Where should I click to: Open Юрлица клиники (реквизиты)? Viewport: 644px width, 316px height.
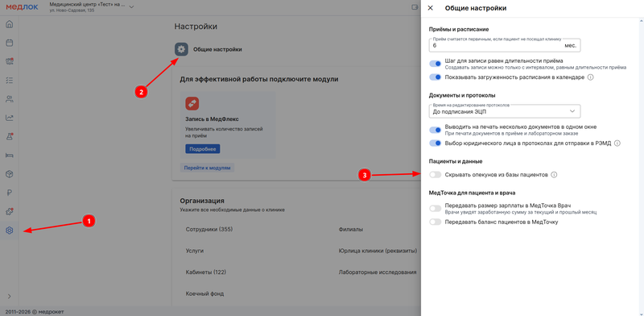point(378,251)
